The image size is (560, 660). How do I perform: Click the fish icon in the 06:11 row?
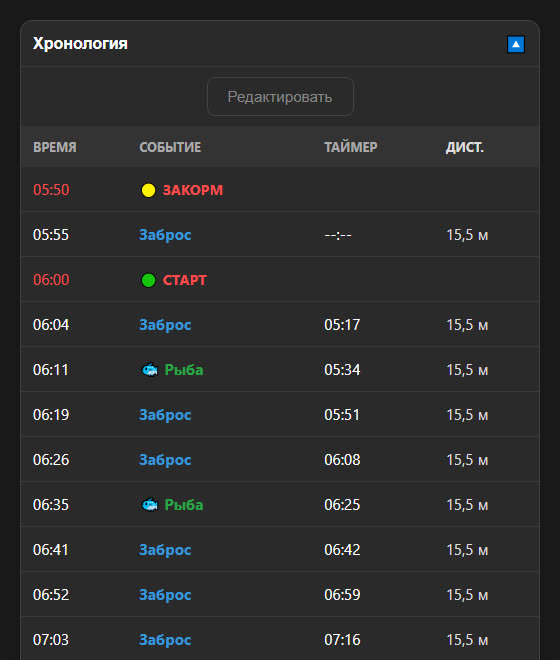(149, 370)
